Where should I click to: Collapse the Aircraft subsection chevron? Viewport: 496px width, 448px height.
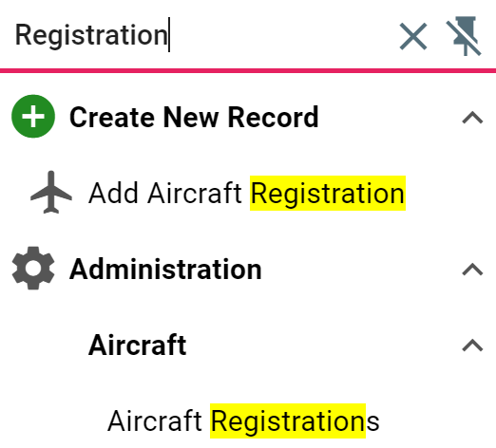point(472,345)
